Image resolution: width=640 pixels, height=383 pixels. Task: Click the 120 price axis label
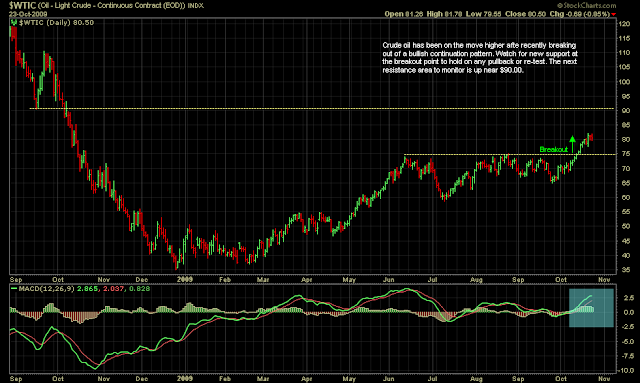(624, 24)
